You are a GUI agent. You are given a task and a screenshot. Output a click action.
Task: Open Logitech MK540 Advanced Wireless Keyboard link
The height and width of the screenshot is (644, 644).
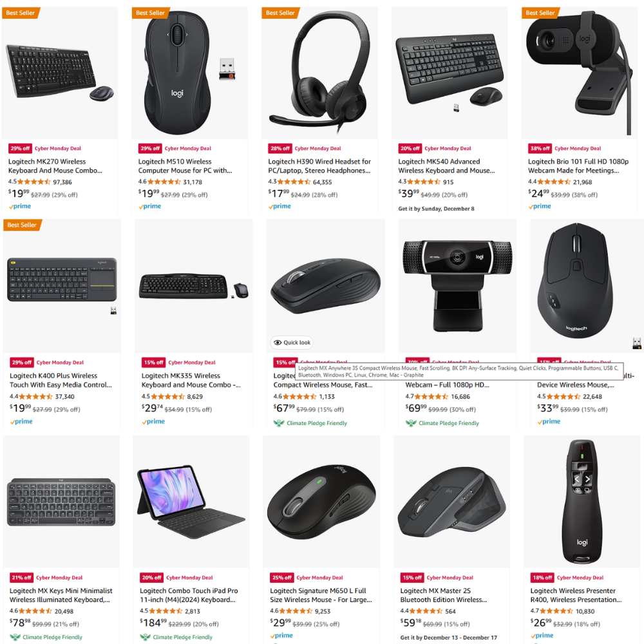(x=446, y=166)
